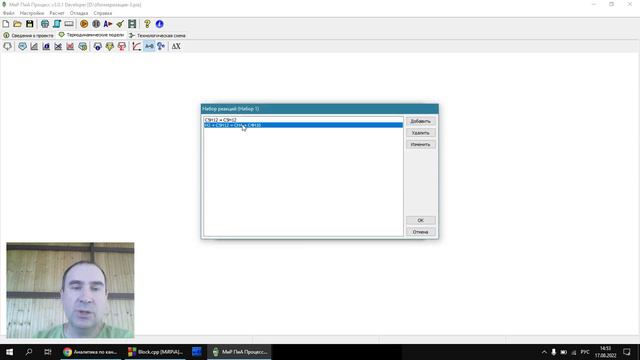
Task: Switch to Chrome window in taskbar
Action: coord(91,352)
